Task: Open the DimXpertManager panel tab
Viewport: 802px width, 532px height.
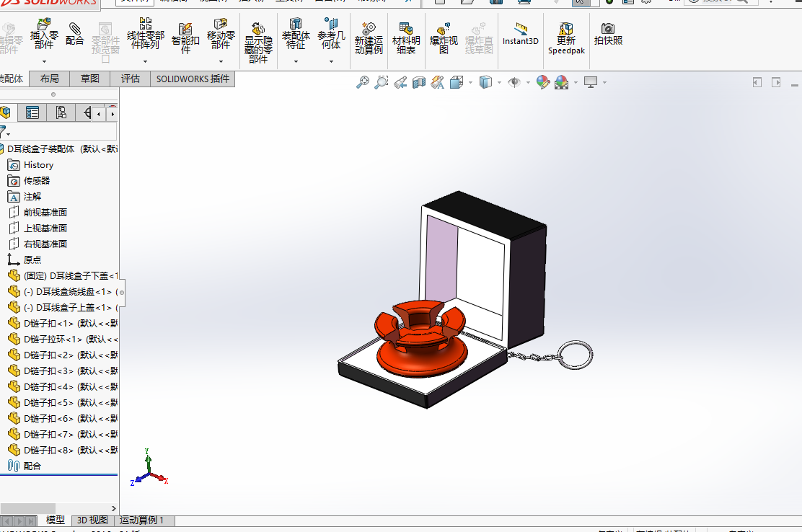Action: coord(86,112)
